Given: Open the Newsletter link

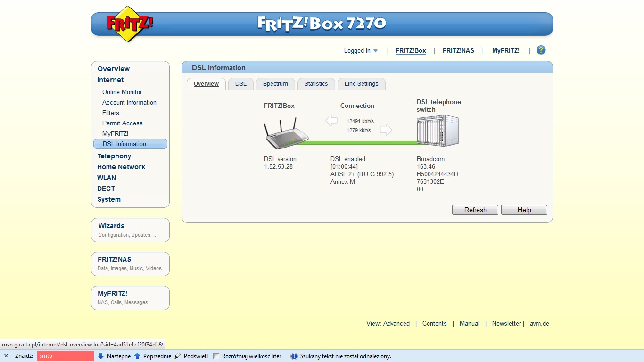Looking at the screenshot, I should [506, 323].
